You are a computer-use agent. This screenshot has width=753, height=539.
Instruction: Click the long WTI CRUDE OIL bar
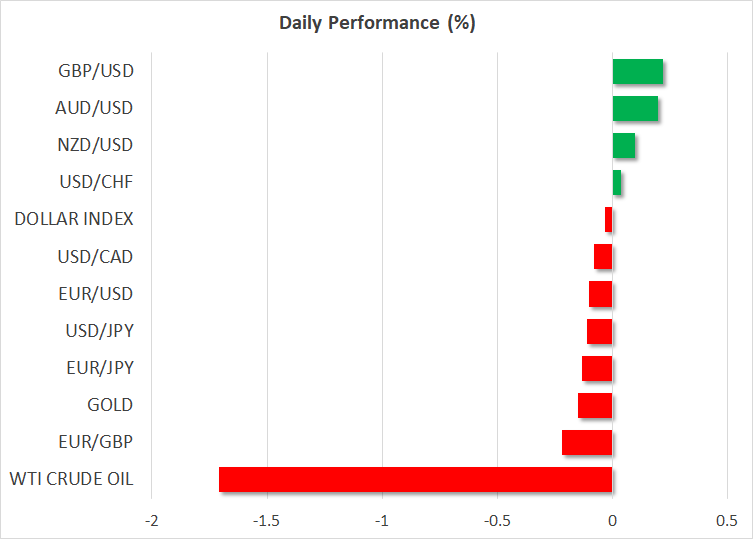click(x=415, y=480)
